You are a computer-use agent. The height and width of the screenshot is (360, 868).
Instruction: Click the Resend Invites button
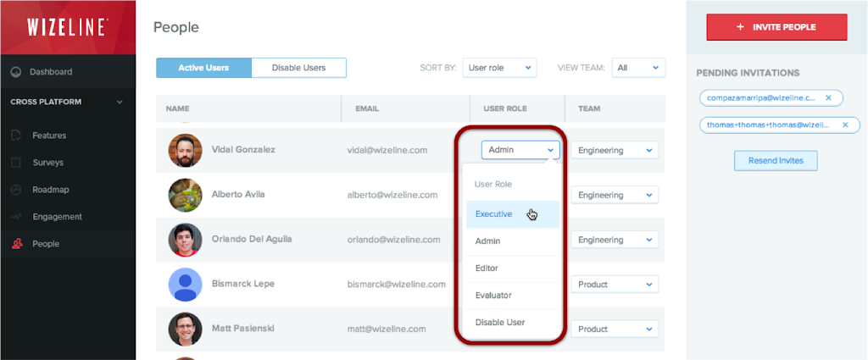776,160
